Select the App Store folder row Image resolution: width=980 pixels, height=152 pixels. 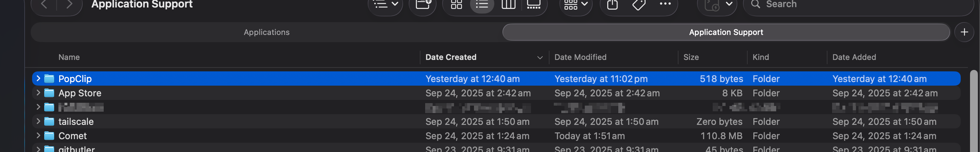click(x=228, y=93)
